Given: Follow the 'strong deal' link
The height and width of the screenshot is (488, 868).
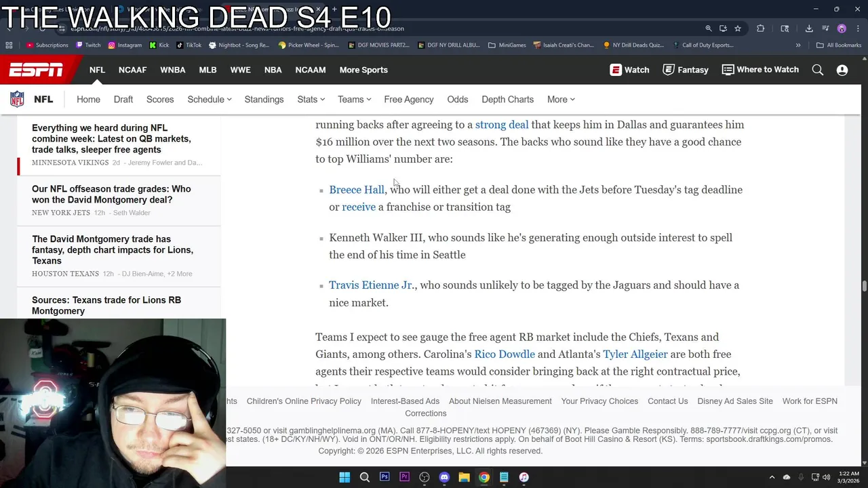Looking at the screenshot, I should pyautogui.click(x=502, y=125).
